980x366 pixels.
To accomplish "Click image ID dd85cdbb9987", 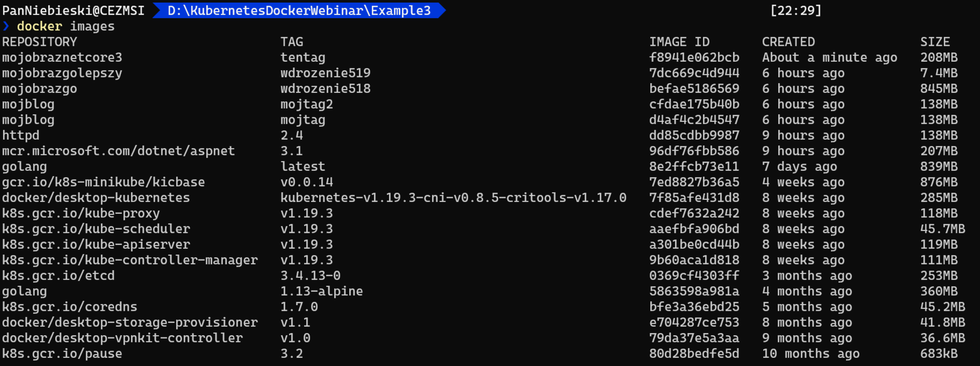I will tap(694, 135).
